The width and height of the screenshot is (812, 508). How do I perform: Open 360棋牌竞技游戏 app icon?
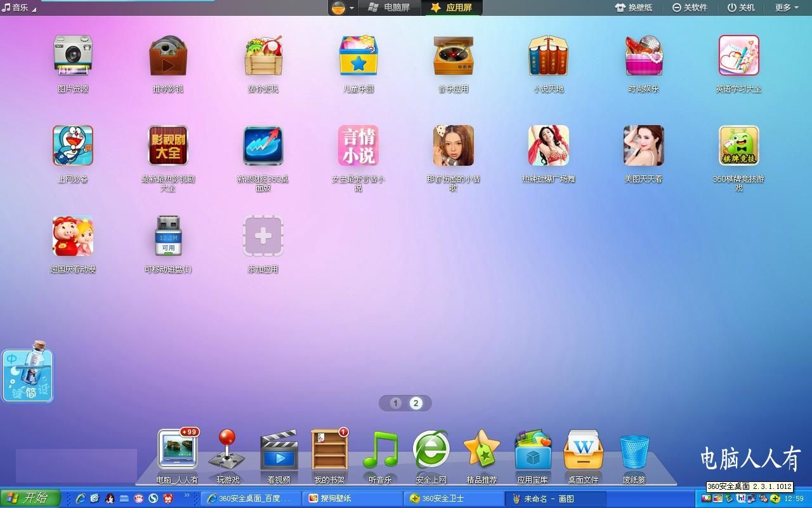[739, 146]
